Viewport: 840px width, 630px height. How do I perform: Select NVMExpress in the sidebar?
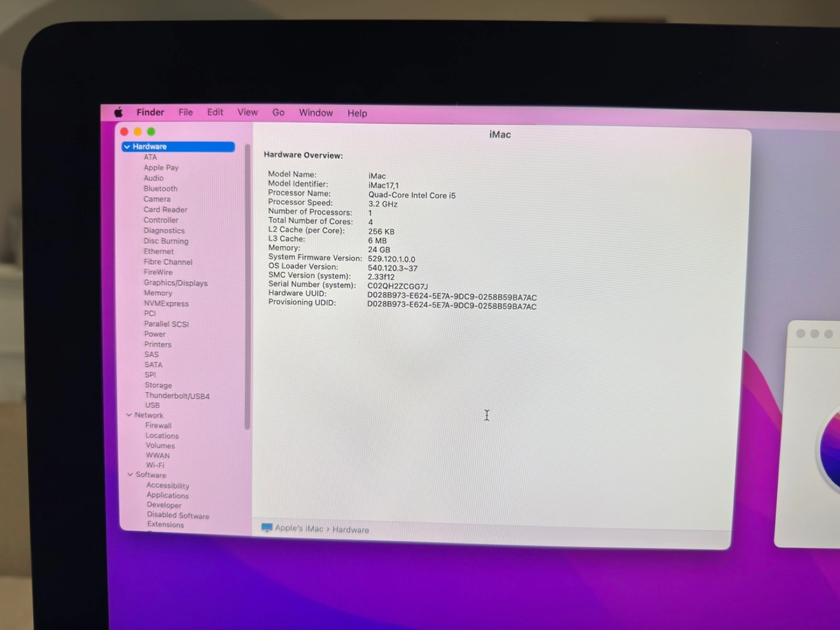pos(166,303)
